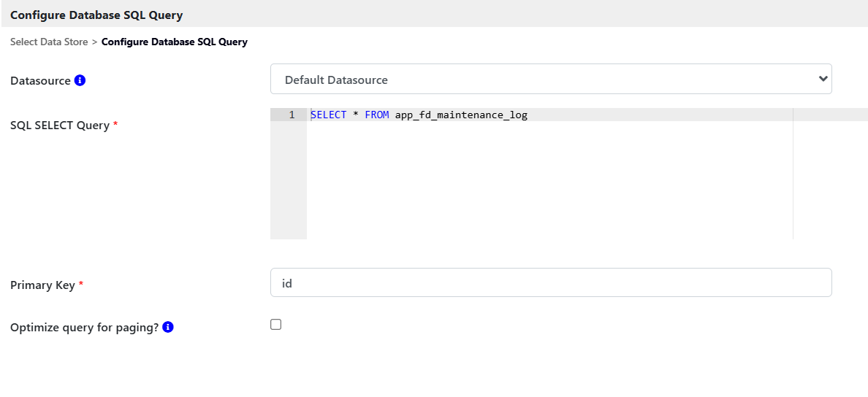
Task: Click the Primary Key label
Action: (x=42, y=285)
